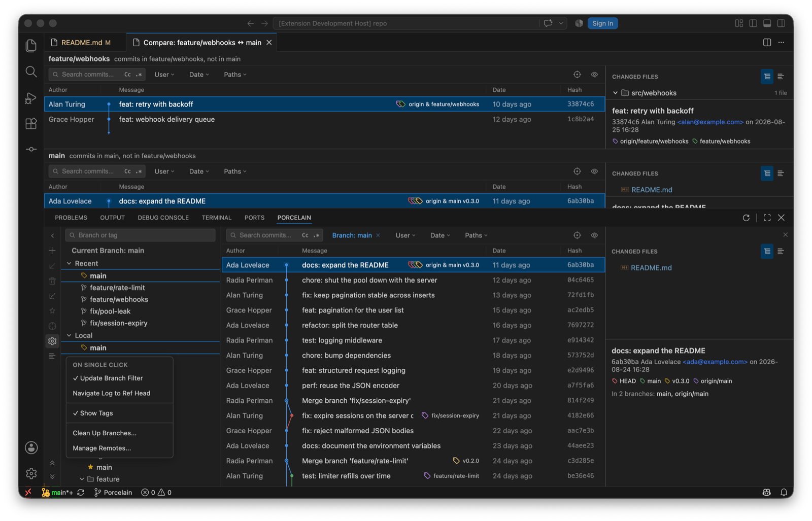Click the Copilot status icon in the status bar
This screenshot has height=521, width=812.
[x=766, y=493]
